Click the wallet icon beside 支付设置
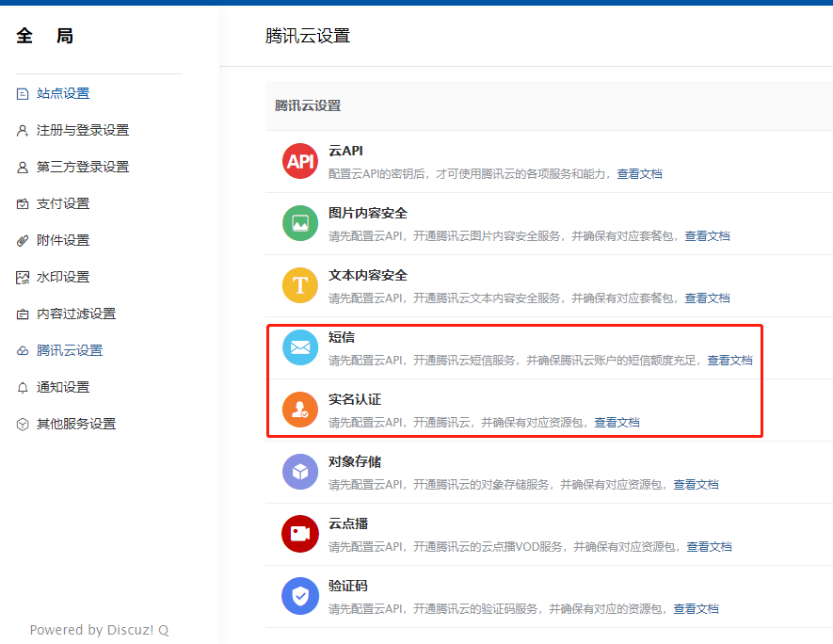The width and height of the screenshot is (833, 644). [23, 204]
